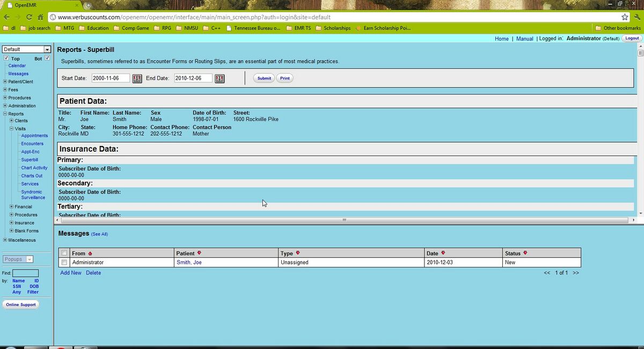Toggle the Top frame checkbox

pos(6,58)
